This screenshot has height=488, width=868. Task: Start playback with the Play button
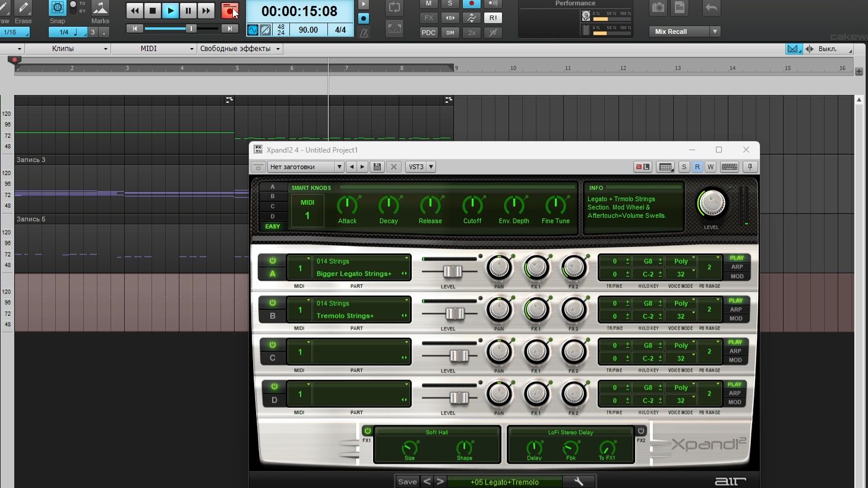tap(171, 10)
